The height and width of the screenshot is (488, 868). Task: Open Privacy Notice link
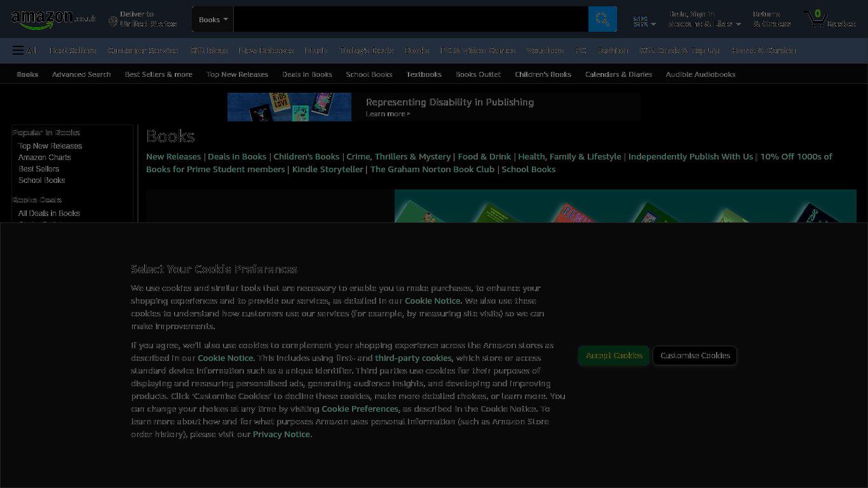281,434
